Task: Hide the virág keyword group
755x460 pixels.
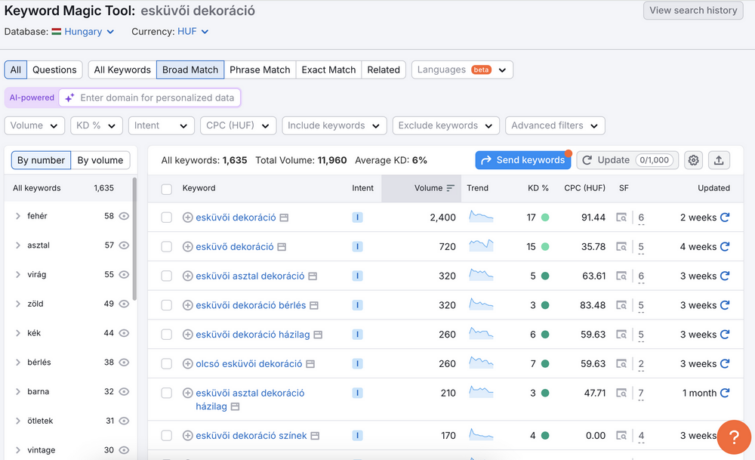Action: pos(124,275)
